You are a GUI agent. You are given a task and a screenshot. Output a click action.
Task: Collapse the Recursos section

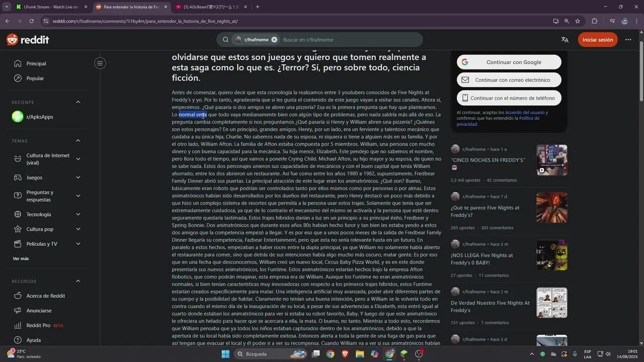78,281
